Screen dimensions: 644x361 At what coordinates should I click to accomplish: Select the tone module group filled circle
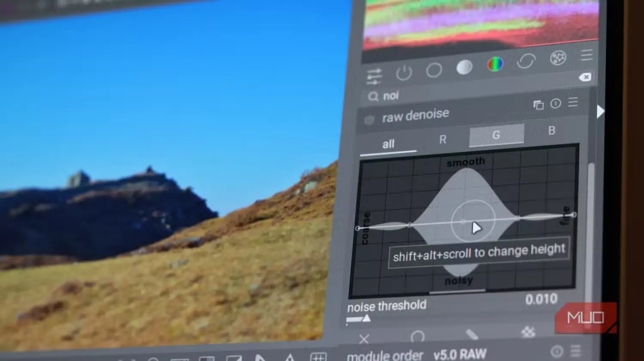[x=464, y=67]
